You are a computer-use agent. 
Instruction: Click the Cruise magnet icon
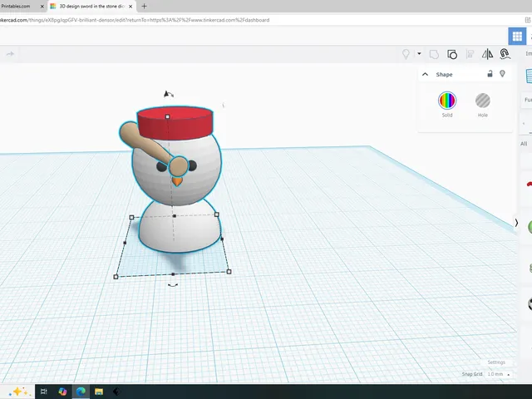tap(505, 54)
